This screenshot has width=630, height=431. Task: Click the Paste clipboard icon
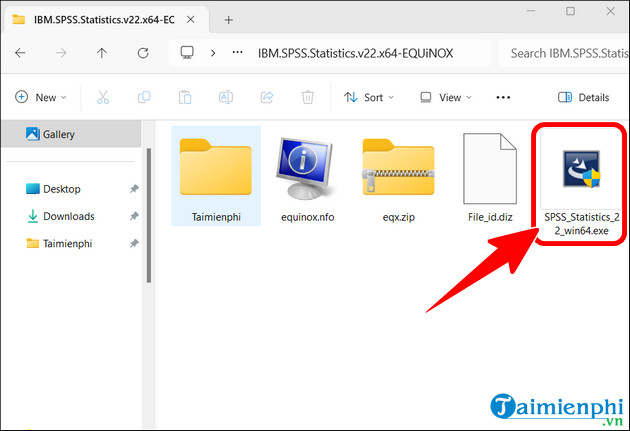click(185, 97)
